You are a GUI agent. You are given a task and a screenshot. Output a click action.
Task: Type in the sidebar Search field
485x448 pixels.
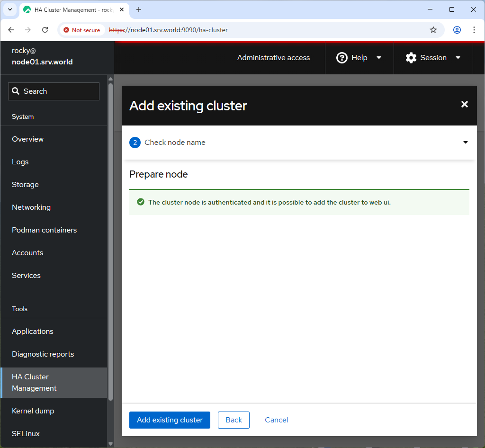click(57, 91)
